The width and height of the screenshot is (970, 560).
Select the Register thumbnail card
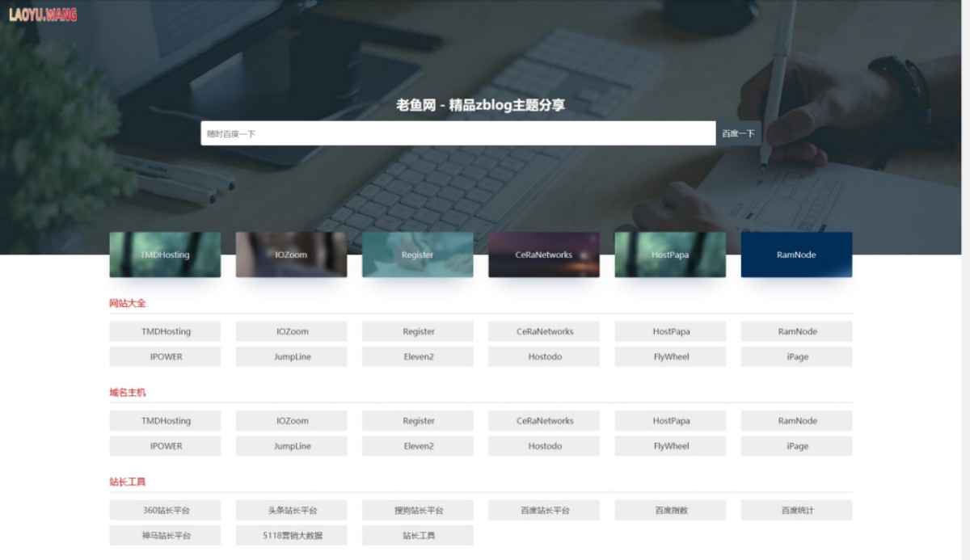[418, 255]
